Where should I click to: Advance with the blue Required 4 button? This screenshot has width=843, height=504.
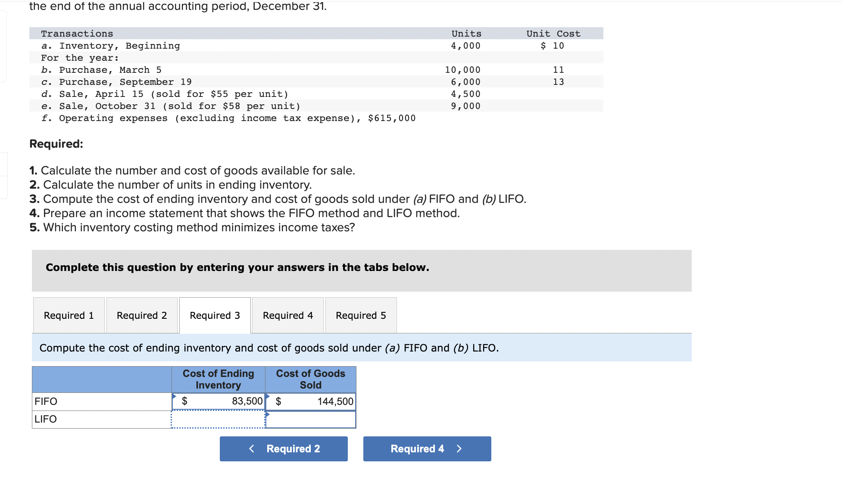point(427,449)
